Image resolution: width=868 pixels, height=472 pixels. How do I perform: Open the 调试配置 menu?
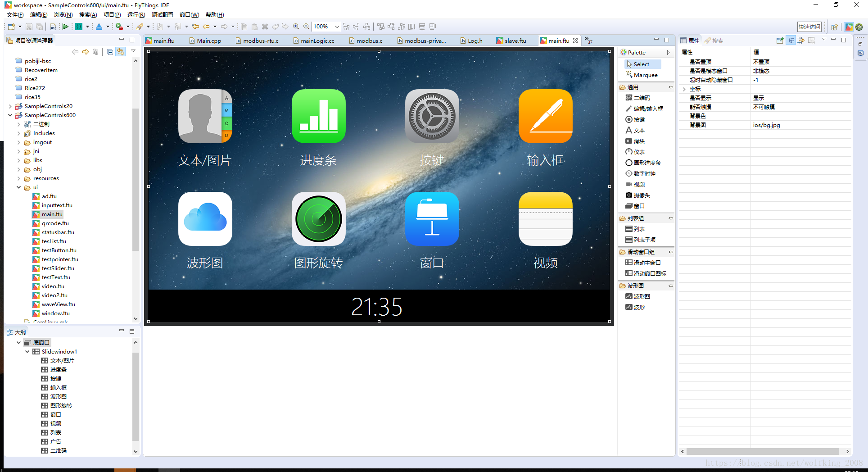coord(163,15)
